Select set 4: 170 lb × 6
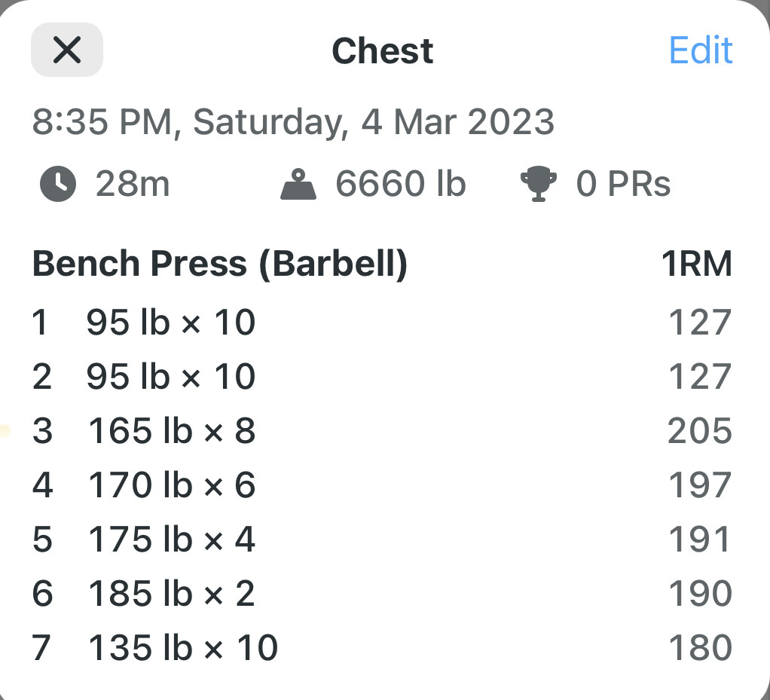The width and height of the screenshot is (770, 700). [x=382, y=484]
